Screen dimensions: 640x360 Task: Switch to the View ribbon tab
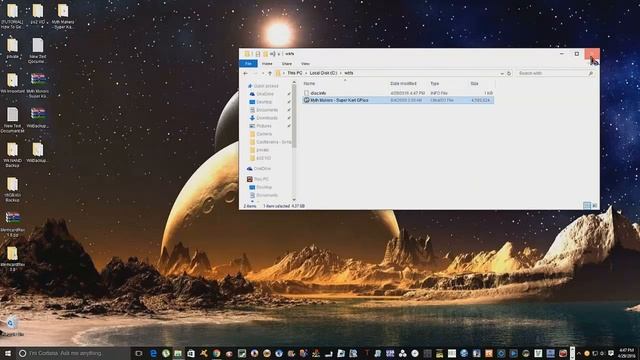(x=305, y=64)
